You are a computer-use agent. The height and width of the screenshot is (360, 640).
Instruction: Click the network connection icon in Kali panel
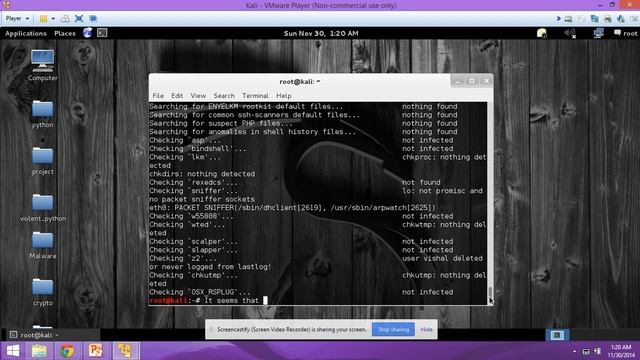(x=598, y=33)
